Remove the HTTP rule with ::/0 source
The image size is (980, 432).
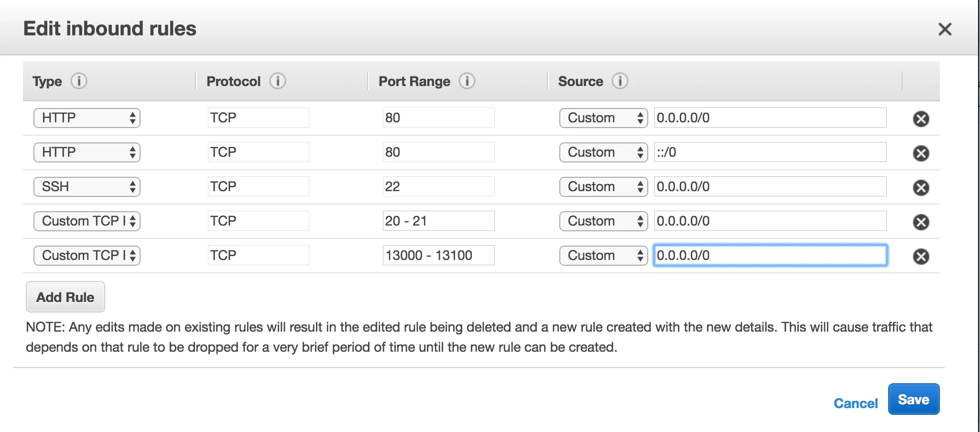921,153
